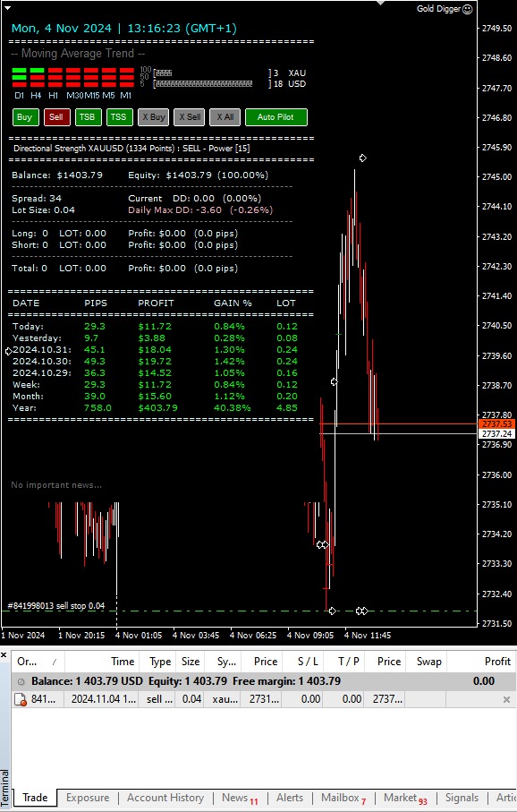
Task: Open the Account History tab
Action: 165,798
